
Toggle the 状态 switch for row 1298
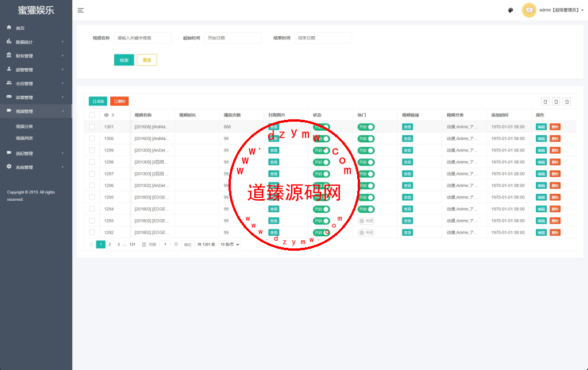(x=322, y=162)
